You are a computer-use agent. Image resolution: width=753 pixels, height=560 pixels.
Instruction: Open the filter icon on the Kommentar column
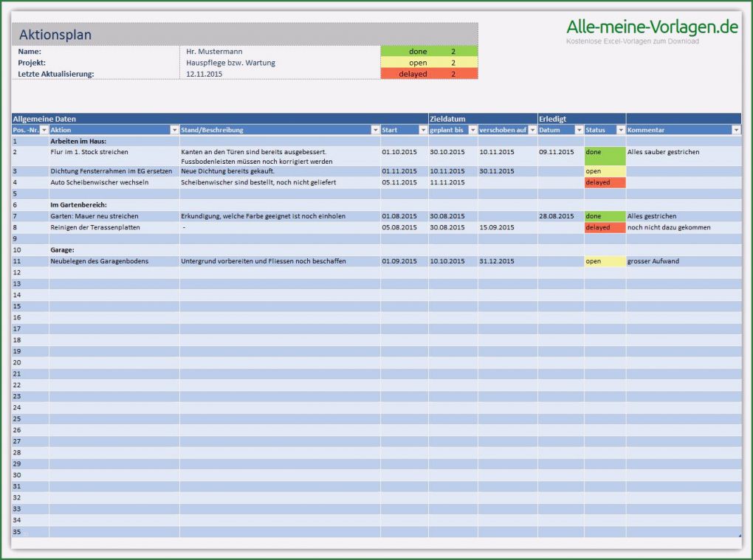(735, 130)
